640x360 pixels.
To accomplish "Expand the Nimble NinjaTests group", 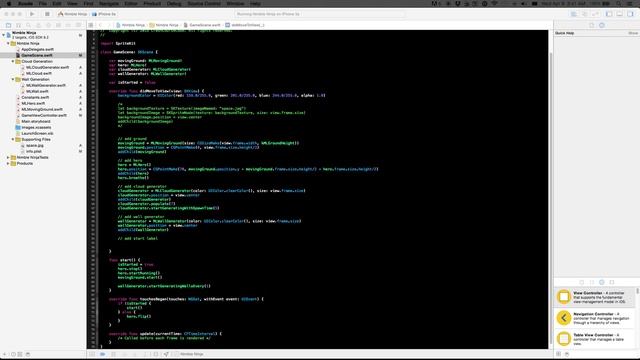I will pyautogui.click(x=8, y=157).
